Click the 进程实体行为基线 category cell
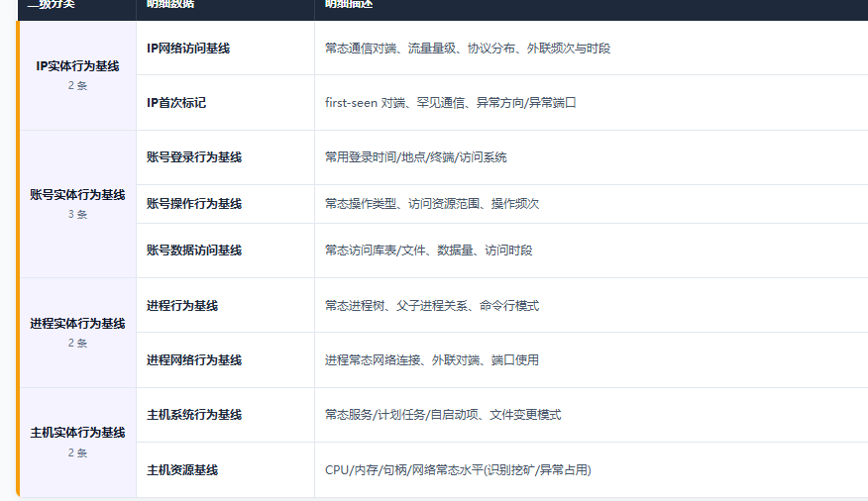 tap(77, 333)
